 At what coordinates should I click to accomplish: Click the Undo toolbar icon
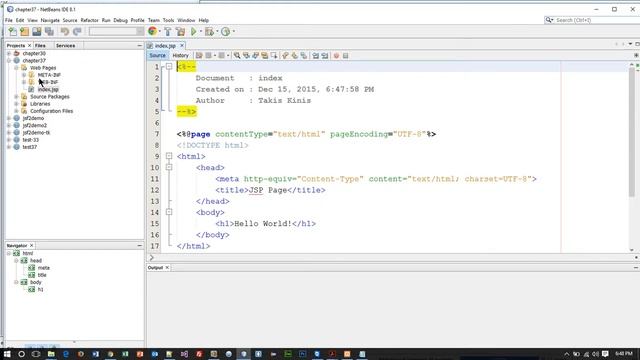64,31
